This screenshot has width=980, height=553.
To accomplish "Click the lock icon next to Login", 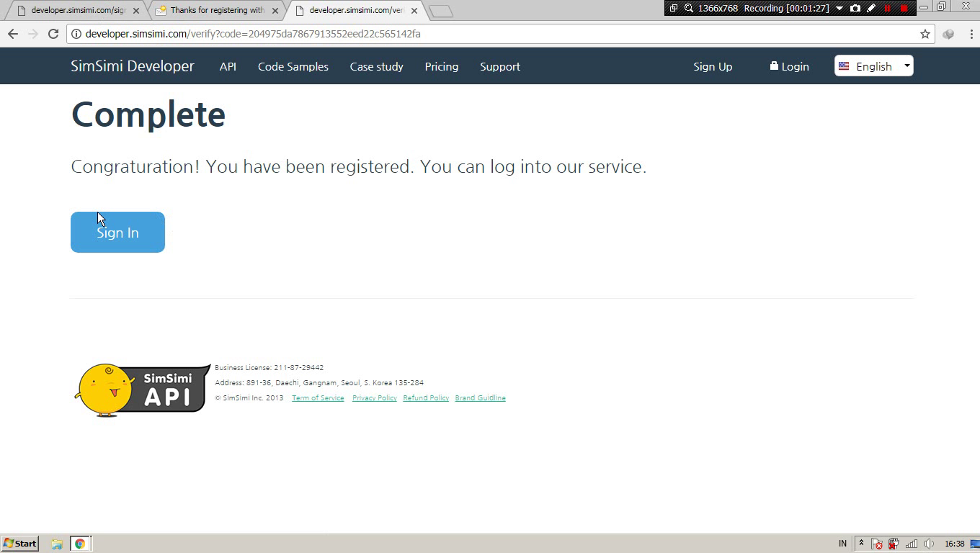I will coord(774,66).
